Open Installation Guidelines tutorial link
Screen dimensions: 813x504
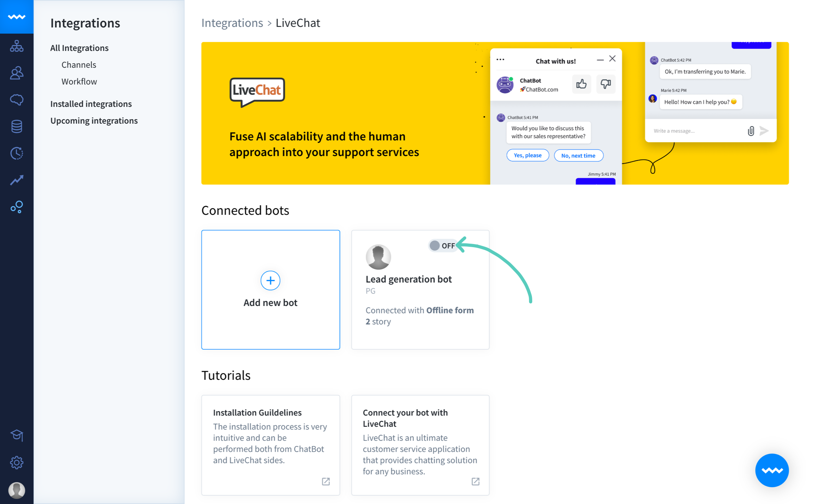point(326,481)
